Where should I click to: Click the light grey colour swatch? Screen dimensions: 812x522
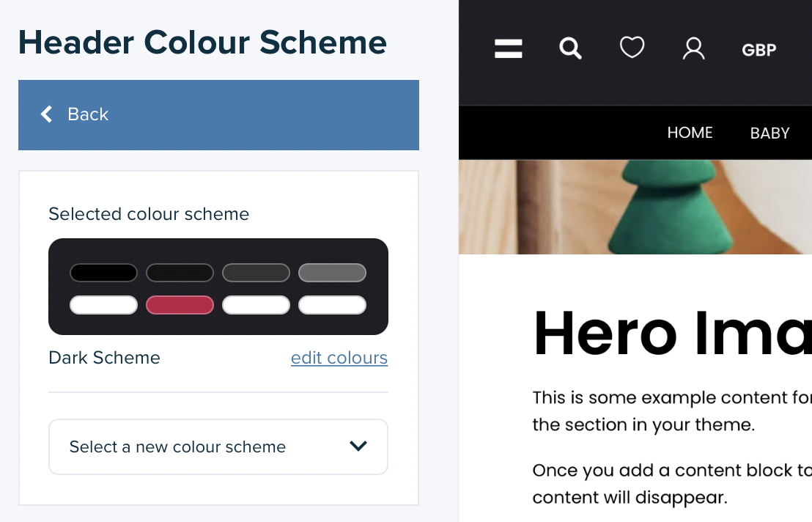pos(332,273)
